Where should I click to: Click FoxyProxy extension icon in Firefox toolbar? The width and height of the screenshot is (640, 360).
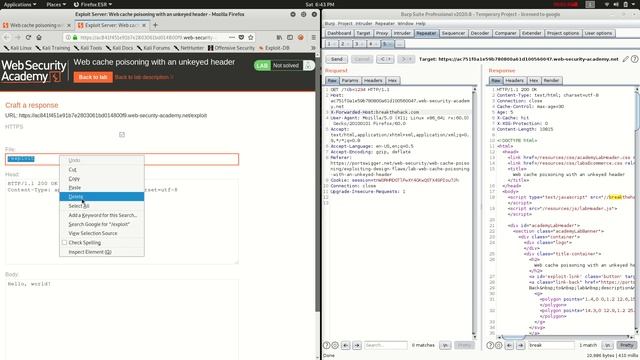coord(301,37)
